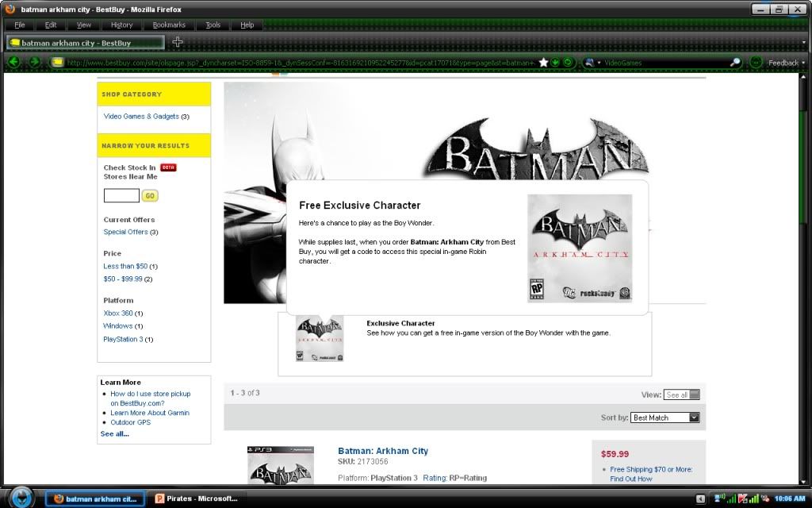Open a new tab with the plus icon

[x=178, y=42]
